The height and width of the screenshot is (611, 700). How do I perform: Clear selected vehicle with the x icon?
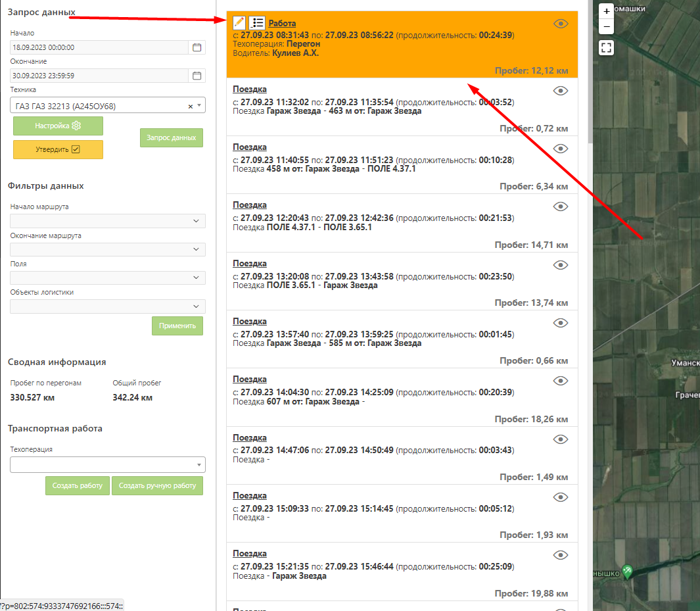click(191, 106)
